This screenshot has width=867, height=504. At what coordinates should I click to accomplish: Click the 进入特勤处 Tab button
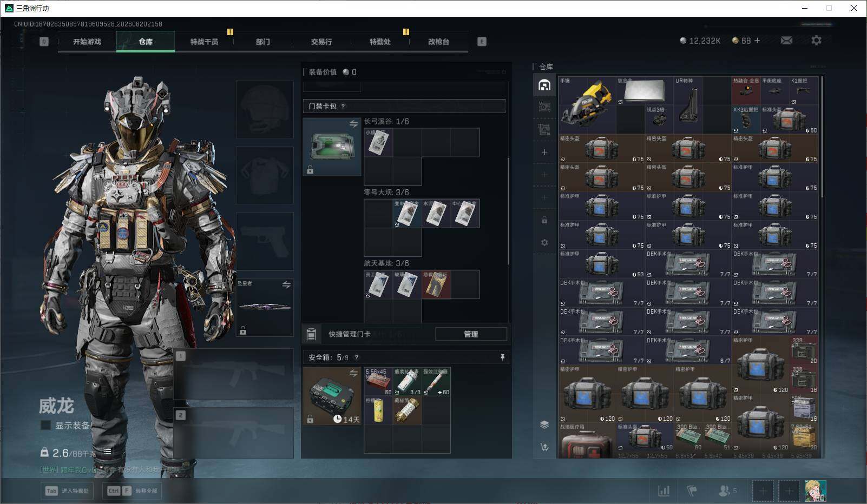(x=68, y=491)
